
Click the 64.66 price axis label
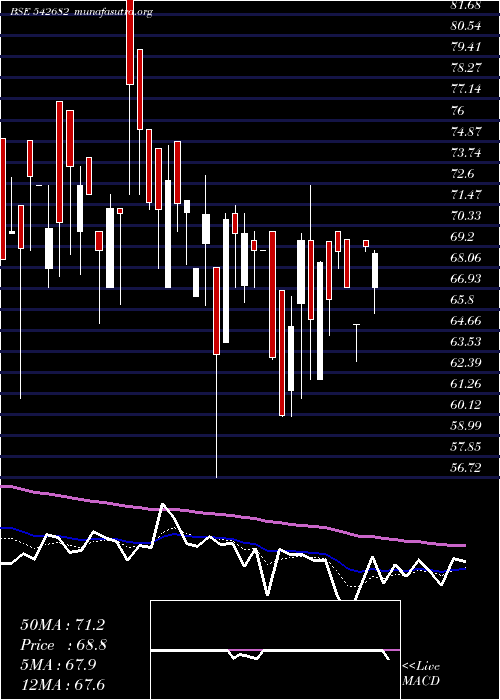pyautogui.click(x=466, y=321)
